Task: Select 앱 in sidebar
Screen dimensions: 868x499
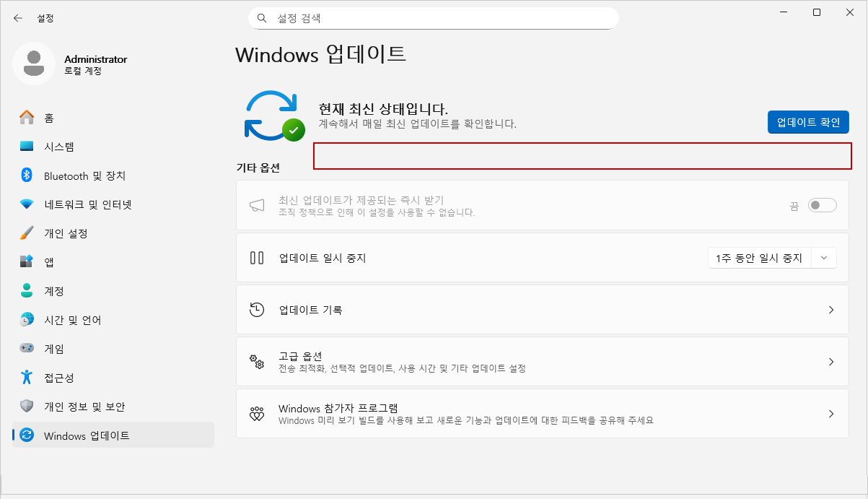Action: click(113, 262)
